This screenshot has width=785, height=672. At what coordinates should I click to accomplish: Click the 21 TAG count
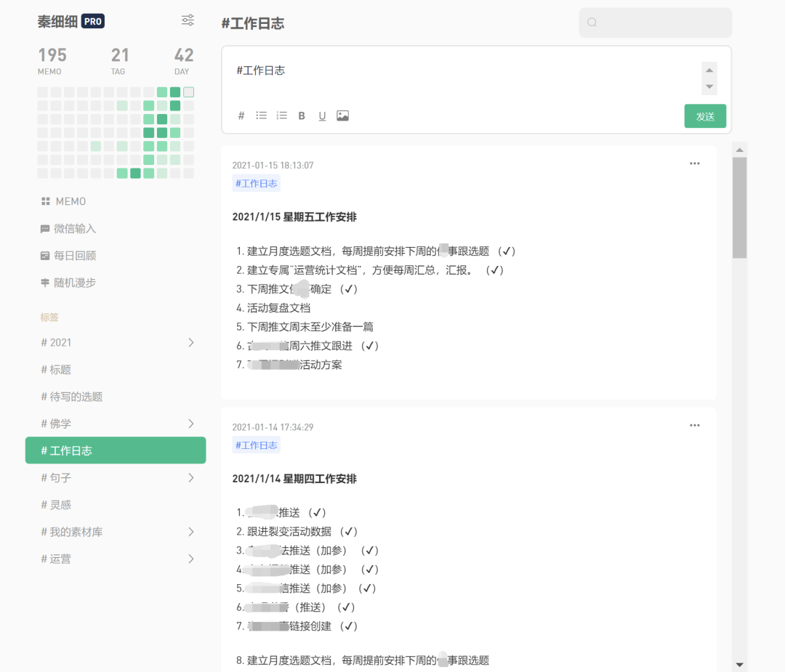[x=120, y=61]
